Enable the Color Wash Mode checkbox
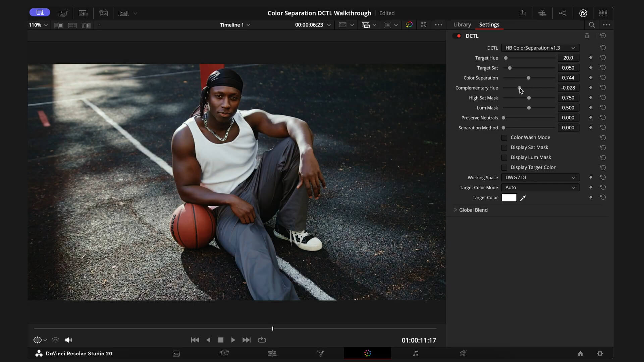The width and height of the screenshot is (644, 362). 504,138
